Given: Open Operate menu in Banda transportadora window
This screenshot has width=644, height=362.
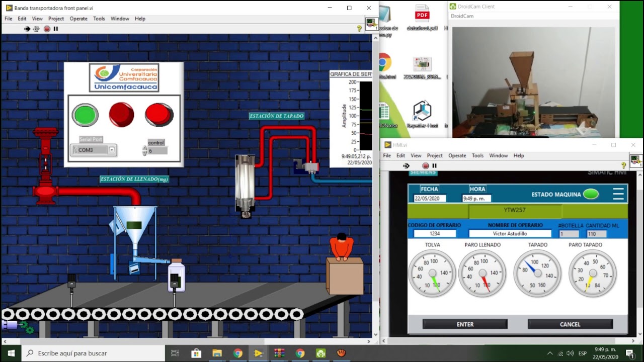Looking at the screenshot, I should [x=78, y=19].
